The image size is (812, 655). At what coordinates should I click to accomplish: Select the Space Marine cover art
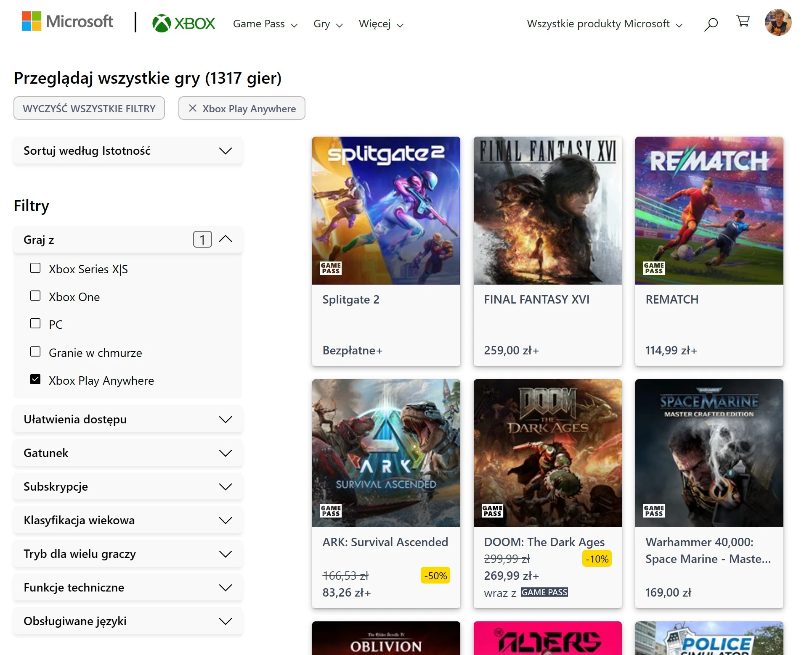[709, 453]
